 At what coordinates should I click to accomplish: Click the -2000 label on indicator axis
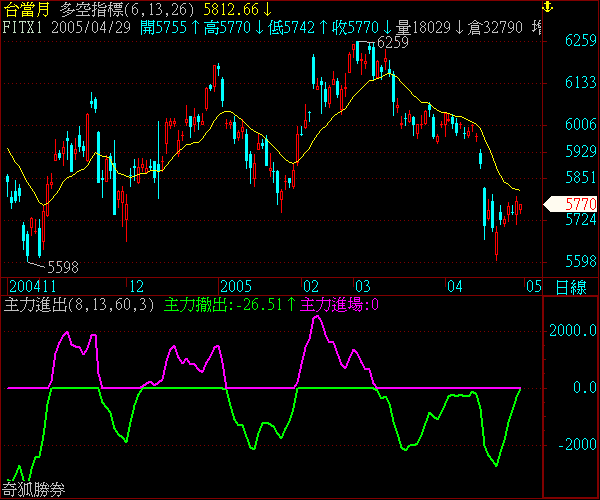click(579, 445)
